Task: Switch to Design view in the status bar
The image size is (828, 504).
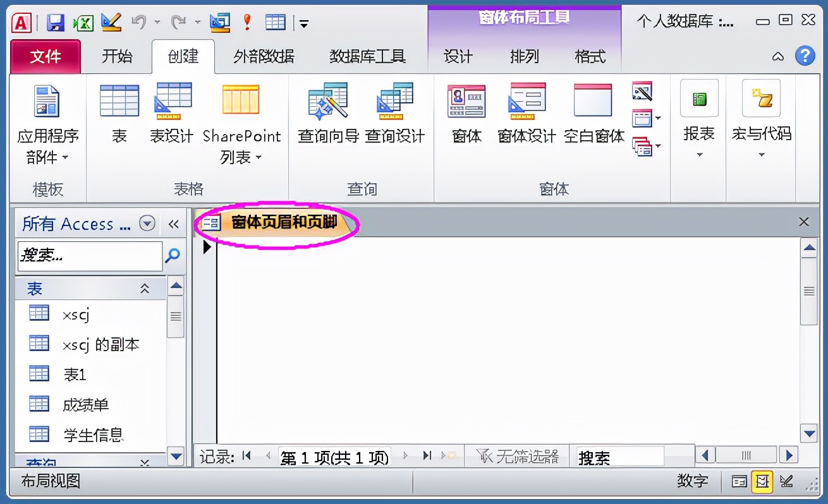Action: (x=786, y=481)
